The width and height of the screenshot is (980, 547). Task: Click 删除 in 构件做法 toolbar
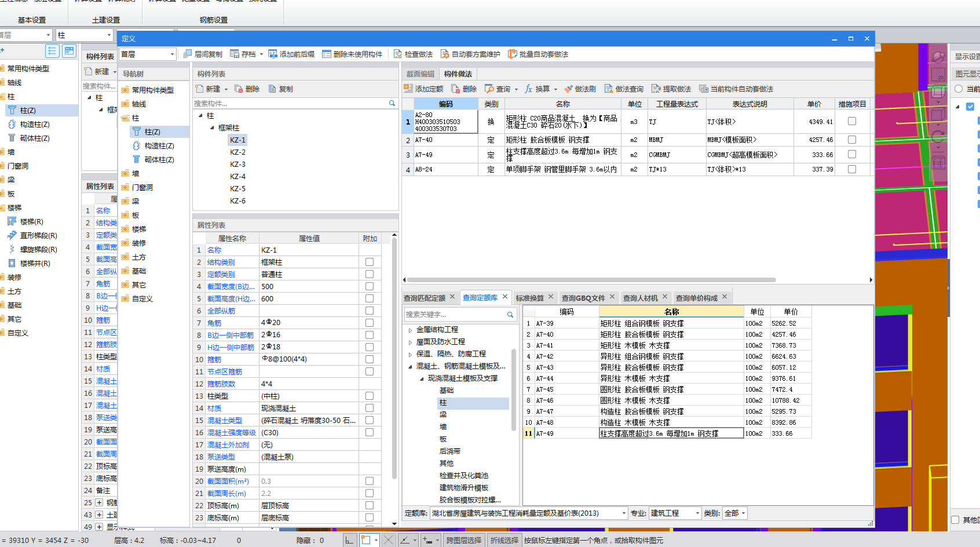[x=464, y=89]
